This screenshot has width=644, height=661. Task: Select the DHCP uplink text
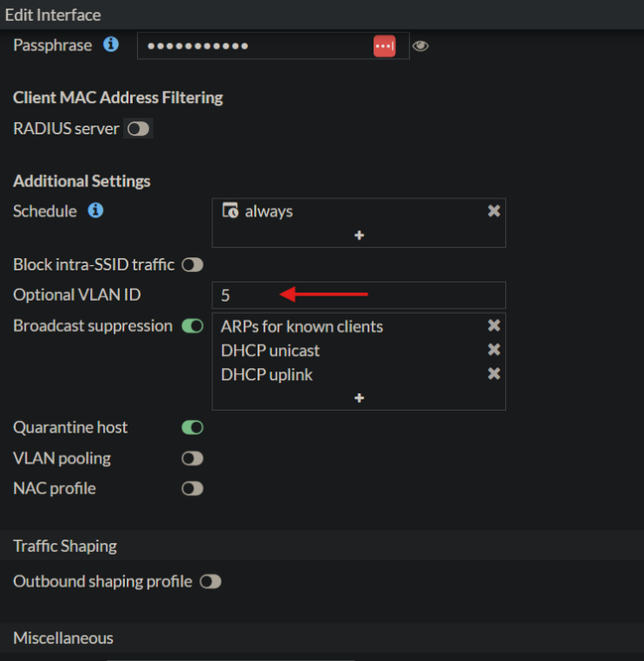click(x=266, y=375)
